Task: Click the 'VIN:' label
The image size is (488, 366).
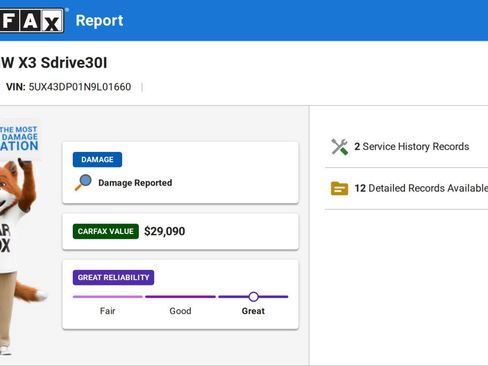Action: click(x=16, y=87)
